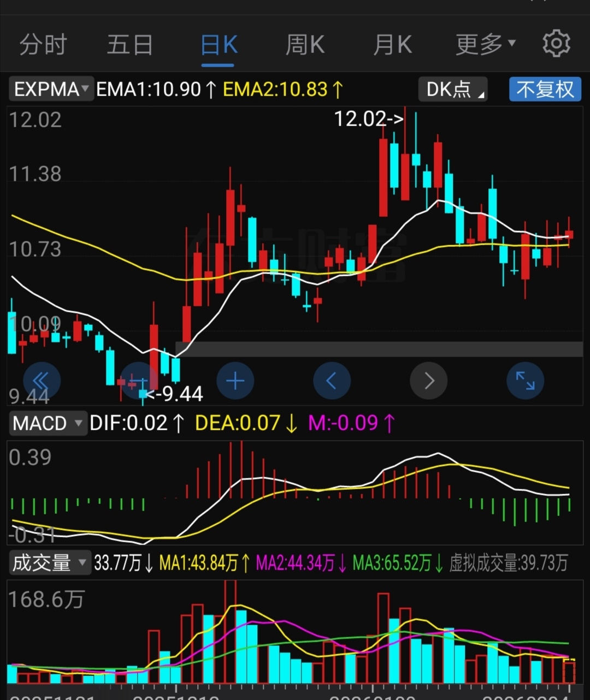Zoom out chart with minus button
The width and height of the screenshot is (590, 700).
[139, 381]
